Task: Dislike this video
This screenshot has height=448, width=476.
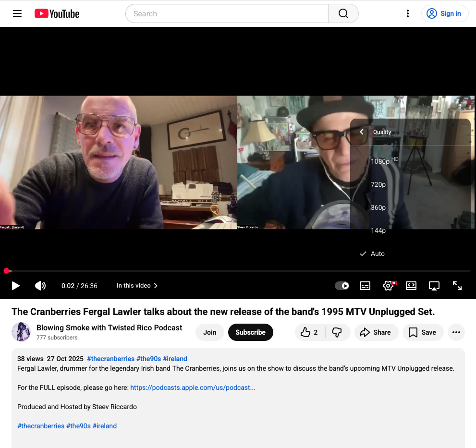Action: point(337,332)
